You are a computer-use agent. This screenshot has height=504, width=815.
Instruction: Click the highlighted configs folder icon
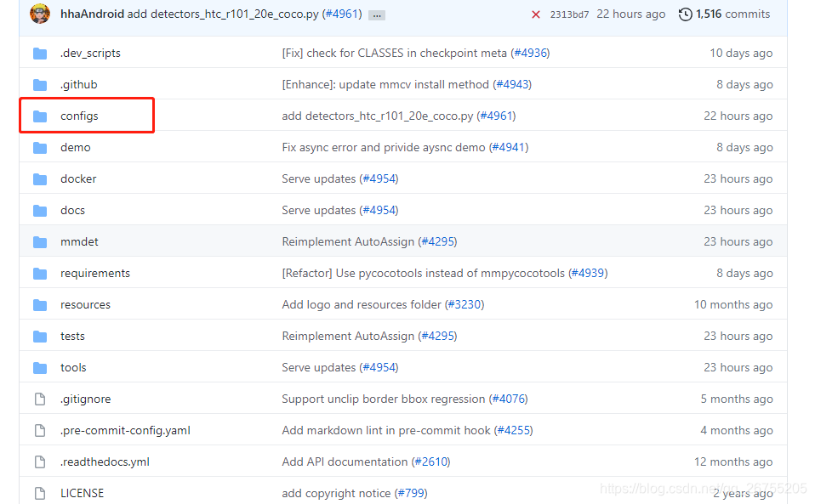39,115
